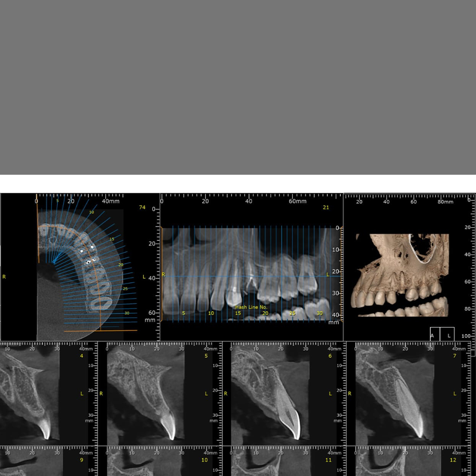The height and width of the screenshot is (476, 476).
Task: Select hash line 25 in panoramic view
Action: (292, 313)
